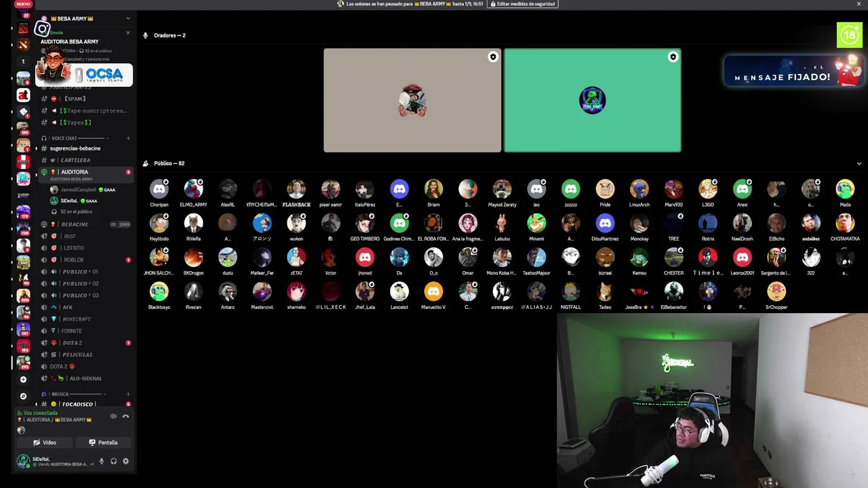Join the PUBLICO 01 voice channel

84,272
